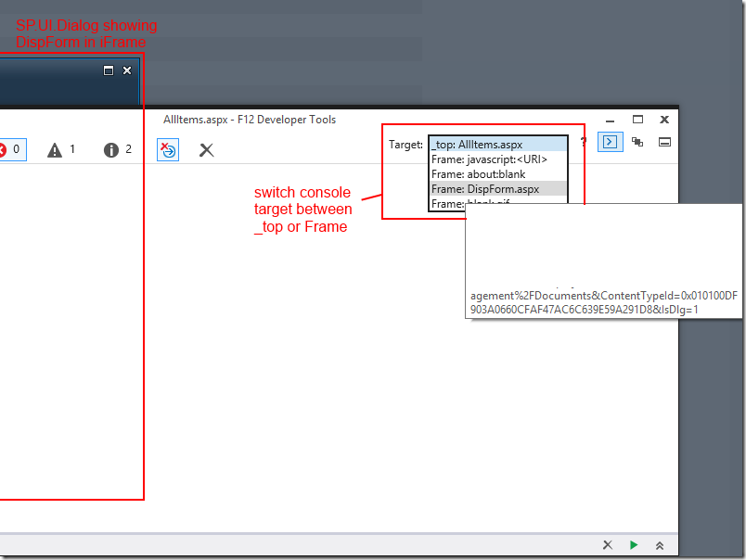Click the clear-on-navigate console icon
The height and width of the screenshot is (560, 746).
click(x=167, y=149)
